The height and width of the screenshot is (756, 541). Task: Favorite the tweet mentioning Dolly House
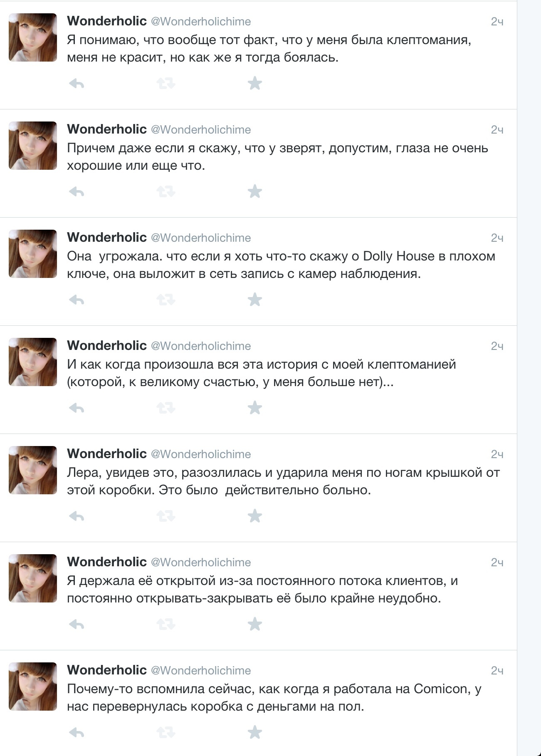(254, 300)
